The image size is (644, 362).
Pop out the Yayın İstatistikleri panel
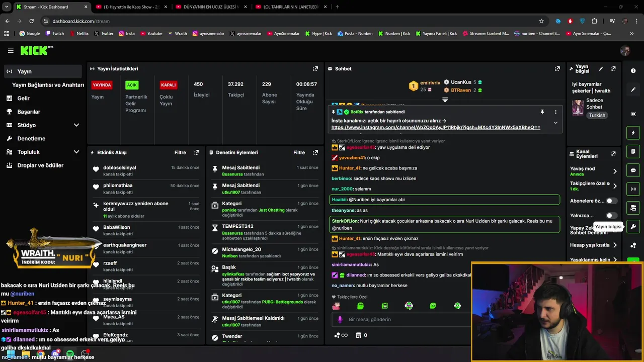(315, 69)
